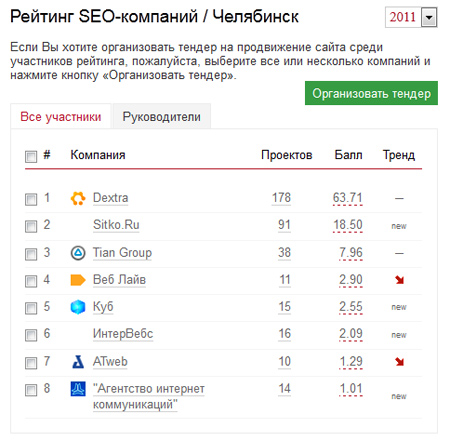The height and width of the screenshot is (441, 450).
Task: Open Dextra's 178 projects link
Action: tap(281, 198)
